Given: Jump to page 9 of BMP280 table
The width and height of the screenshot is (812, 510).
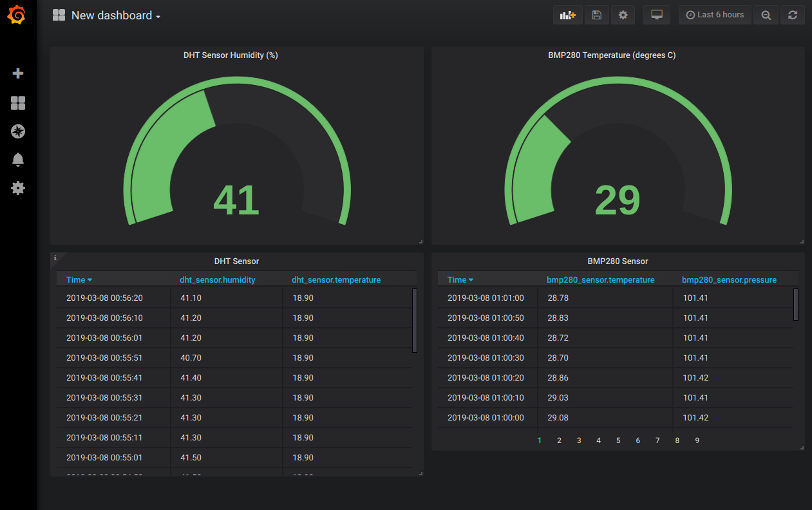Looking at the screenshot, I should point(697,440).
